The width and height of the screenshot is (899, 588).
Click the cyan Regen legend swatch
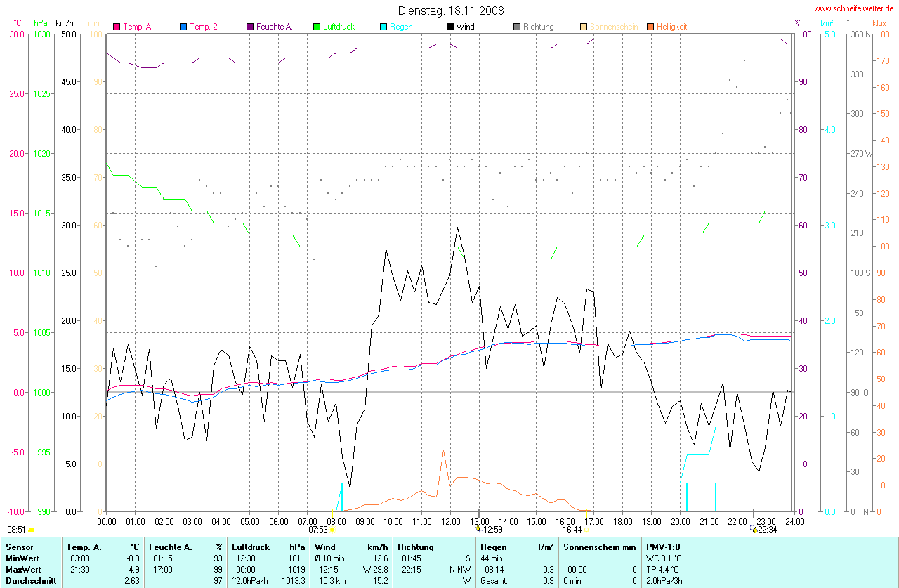[x=383, y=27]
